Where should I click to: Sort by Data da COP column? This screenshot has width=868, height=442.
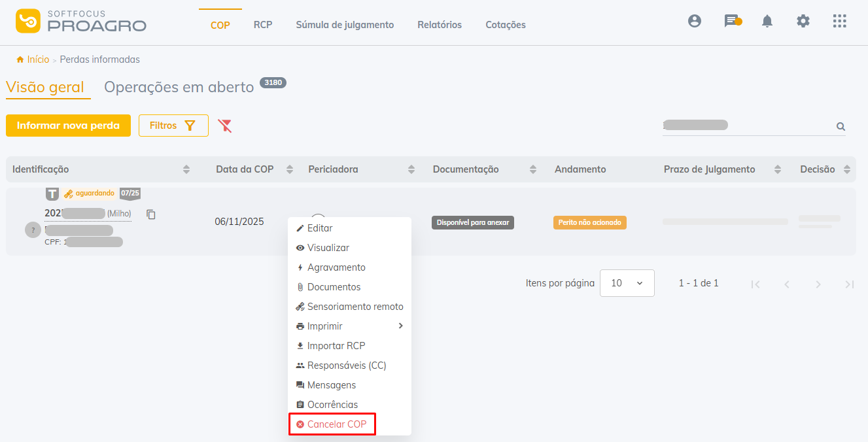click(x=289, y=169)
